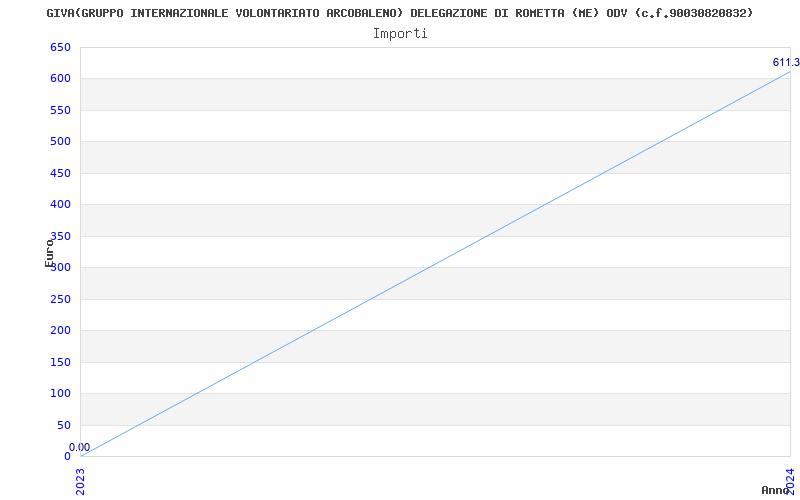Select the 100 y-axis tick label
The width and height of the screenshot is (800, 500).
click(60, 393)
